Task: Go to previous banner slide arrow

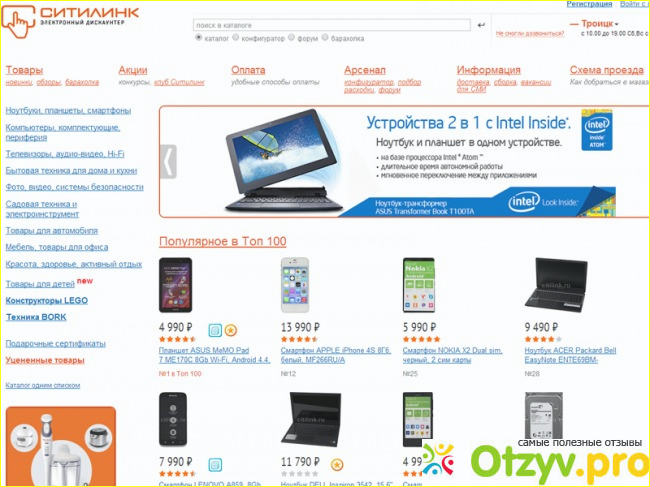Action: (x=168, y=162)
